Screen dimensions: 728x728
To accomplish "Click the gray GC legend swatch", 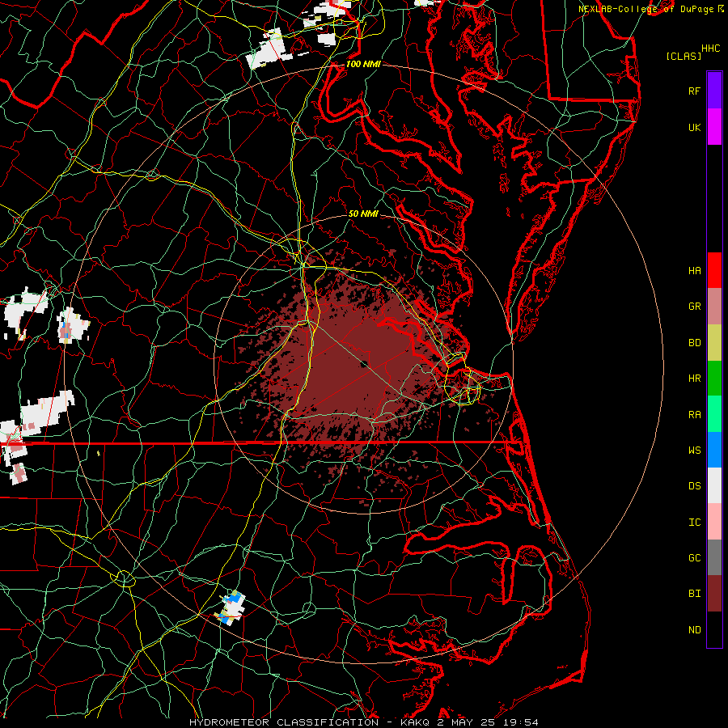I will coord(714,557).
